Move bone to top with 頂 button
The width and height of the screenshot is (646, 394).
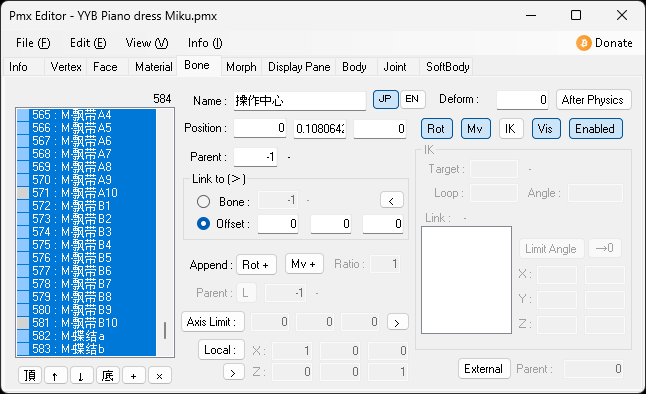click(30, 375)
